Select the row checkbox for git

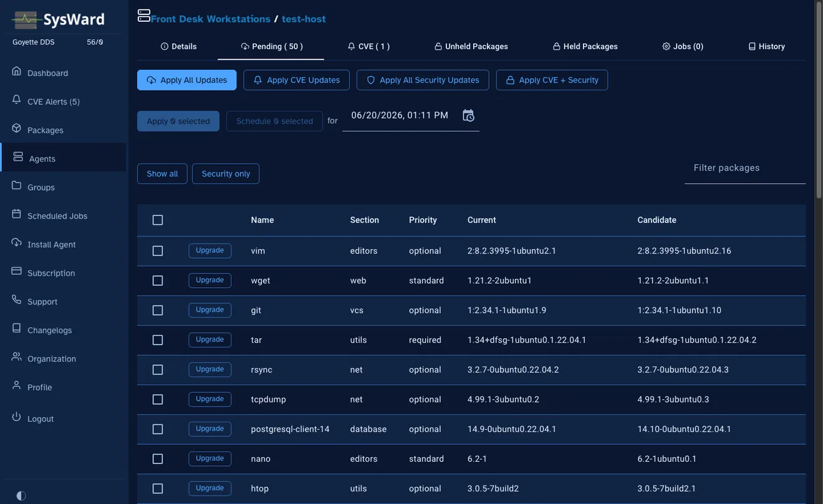tap(158, 310)
